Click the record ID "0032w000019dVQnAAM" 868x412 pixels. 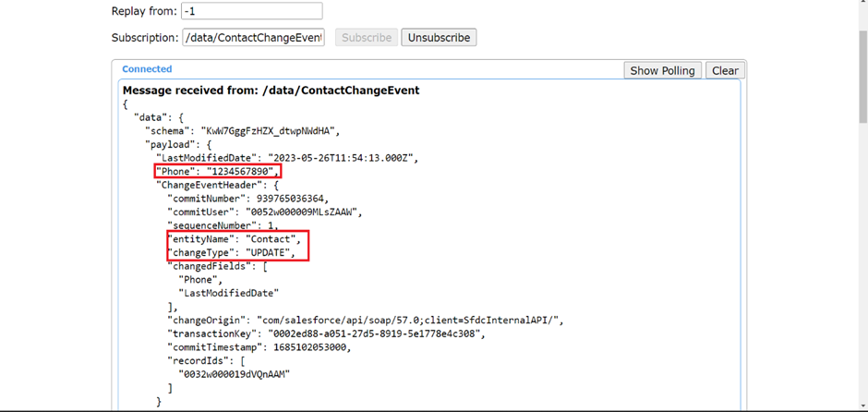click(x=234, y=374)
